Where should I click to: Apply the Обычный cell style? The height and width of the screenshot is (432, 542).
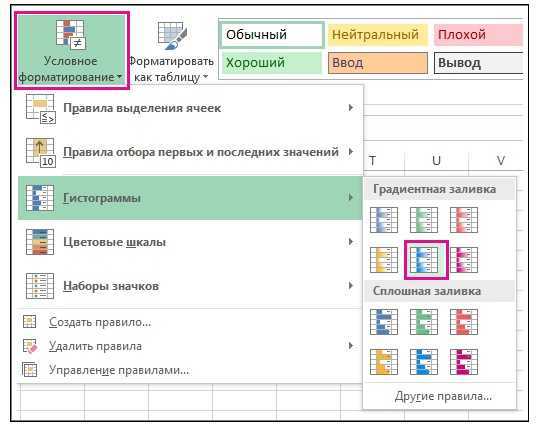(272, 35)
